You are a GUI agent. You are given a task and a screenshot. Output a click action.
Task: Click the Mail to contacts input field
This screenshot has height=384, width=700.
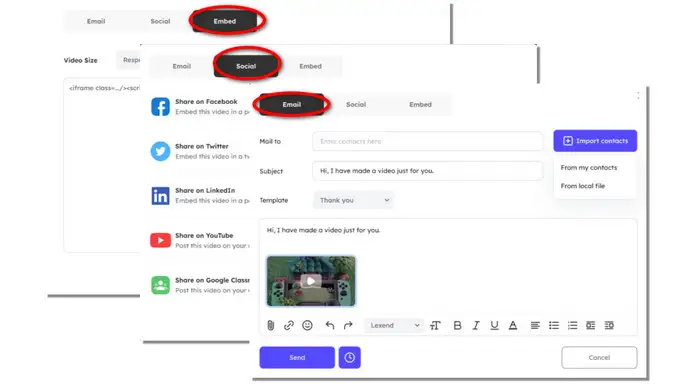click(x=428, y=141)
